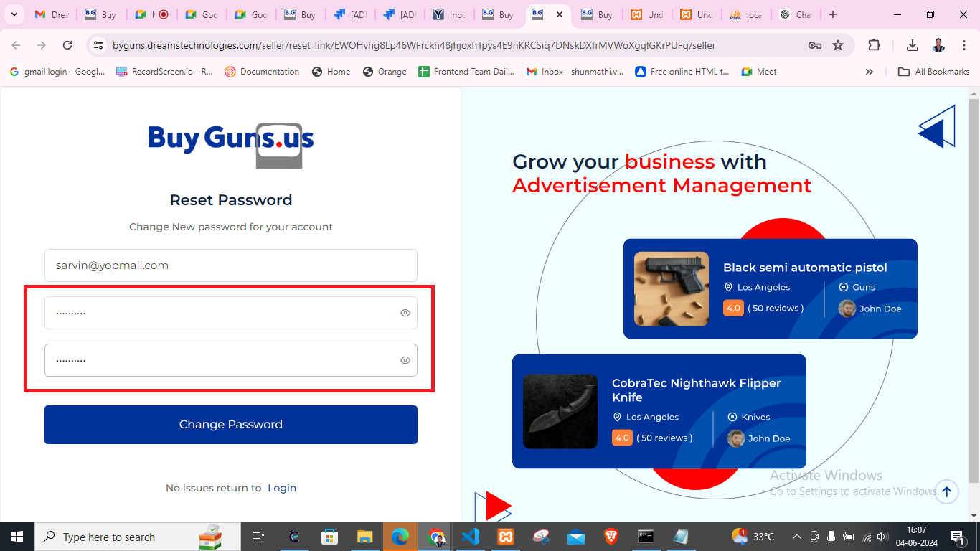Show hidden system tray icons
This screenshot has height=551, width=980.
click(796, 537)
